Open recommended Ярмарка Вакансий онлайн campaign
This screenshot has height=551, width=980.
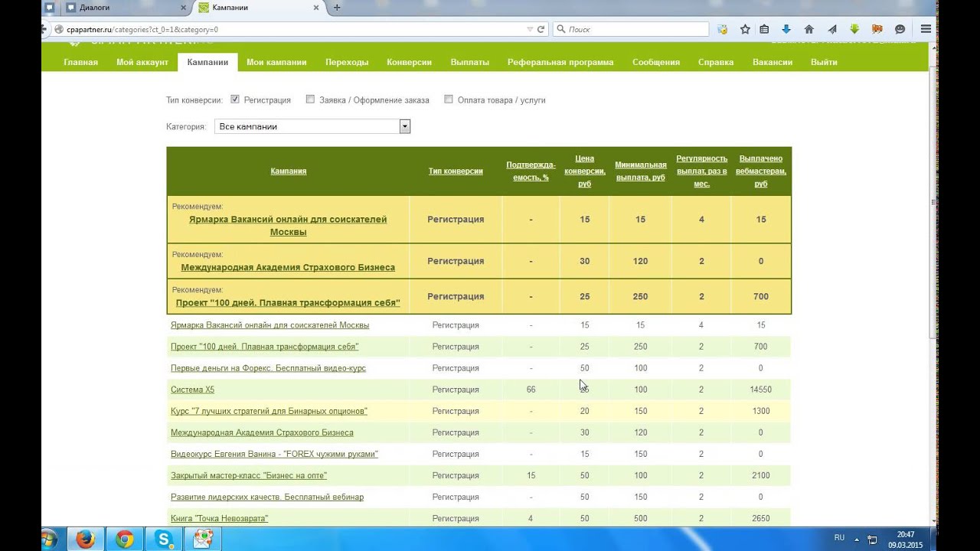point(288,226)
